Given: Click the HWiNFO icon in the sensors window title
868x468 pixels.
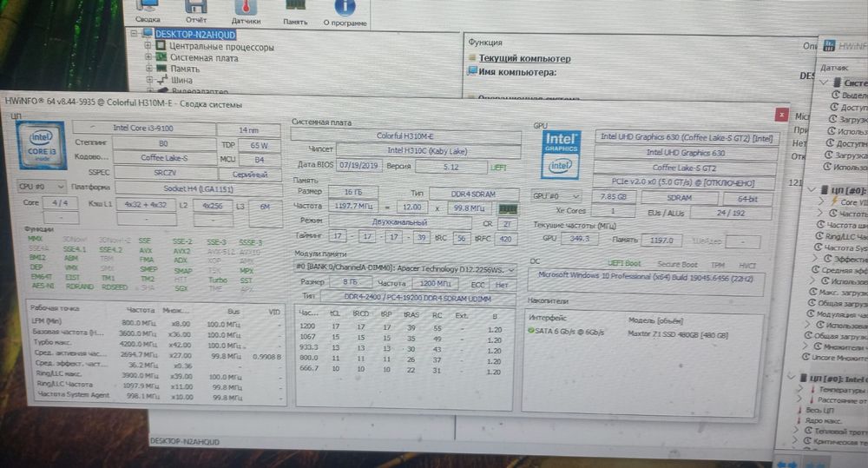Looking at the screenshot, I should tap(829, 45).
